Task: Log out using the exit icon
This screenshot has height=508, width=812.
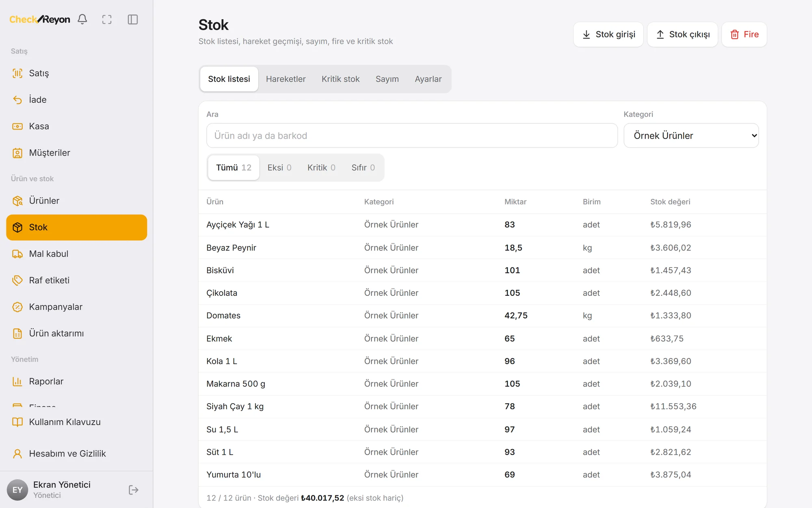Action: tap(134, 490)
